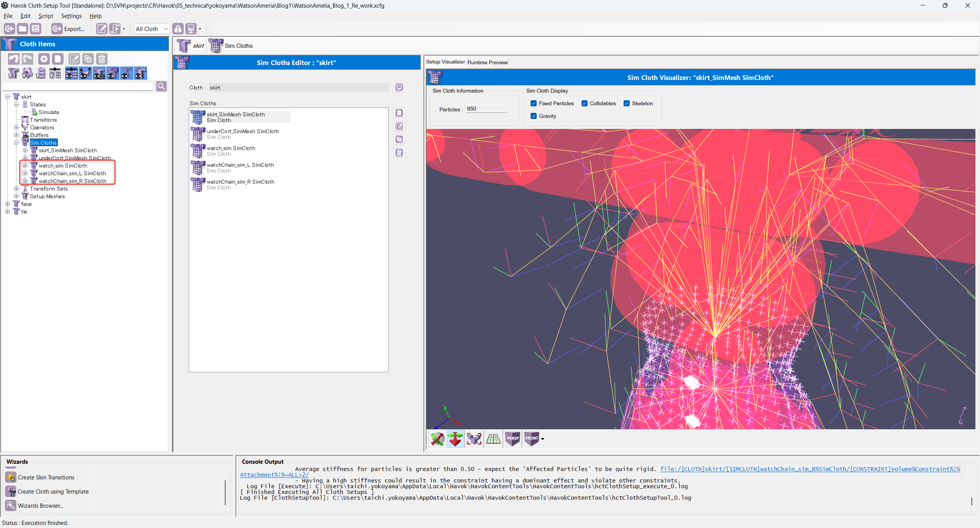The image size is (980, 528).
Task: Toggle the transitions visibility eye button
Action: tap(72, 73)
